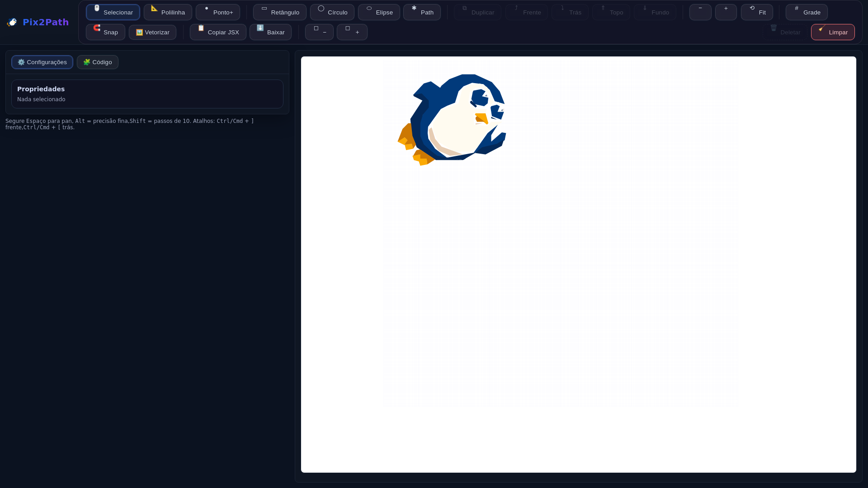
Task: Toggle the Snap magnet option
Action: (x=105, y=32)
